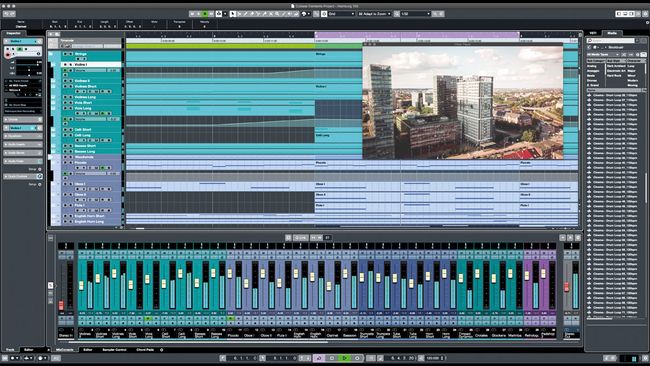Viewport: 650px width, 366px height.
Task: Expand the color tool dropdown arrow
Action: (309, 14)
